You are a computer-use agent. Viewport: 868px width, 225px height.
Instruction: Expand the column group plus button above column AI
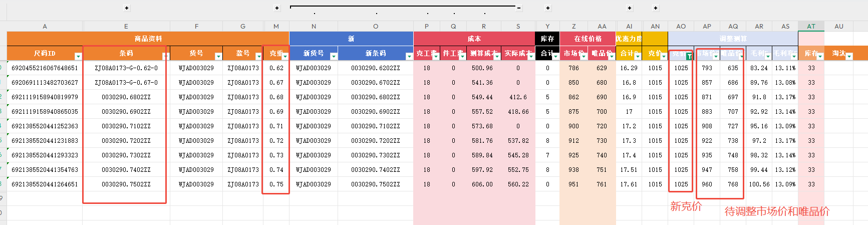(x=630, y=8)
